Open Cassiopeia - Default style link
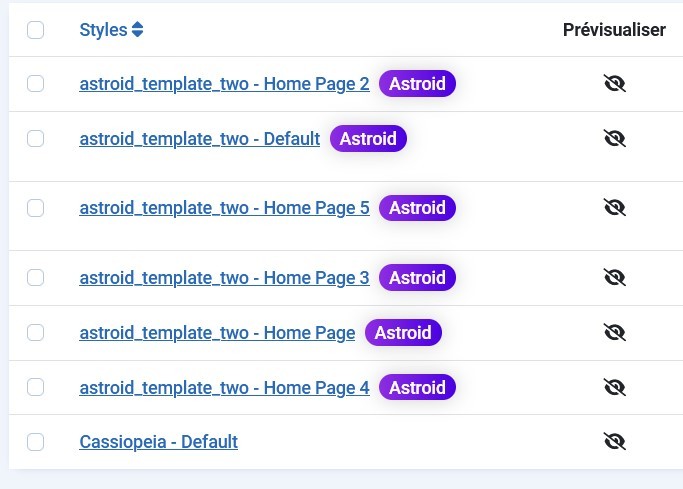Viewport: 683px width, 489px height. (159, 442)
